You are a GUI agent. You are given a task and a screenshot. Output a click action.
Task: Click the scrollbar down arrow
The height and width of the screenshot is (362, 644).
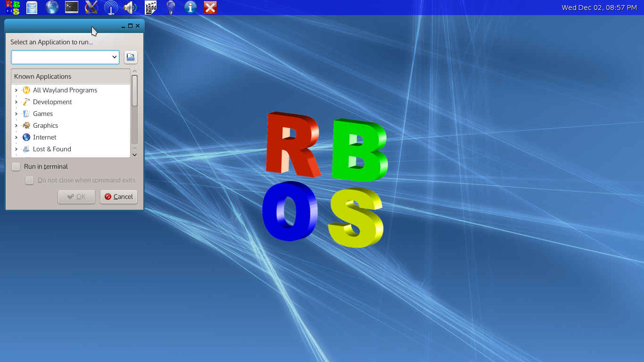134,154
